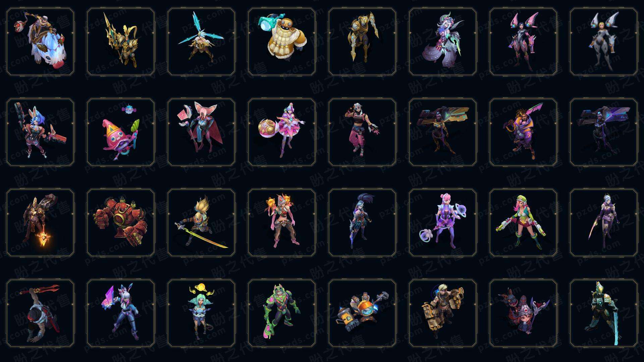Select the pink-haired girl with planet staff
The width and height of the screenshot is (644, 362).
pyautogui.click(x=443, y=223)
